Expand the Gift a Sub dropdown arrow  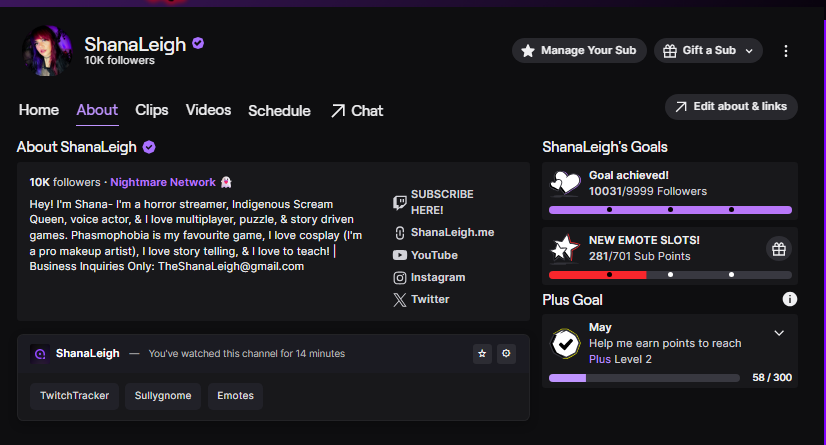(x=749, y=51)
